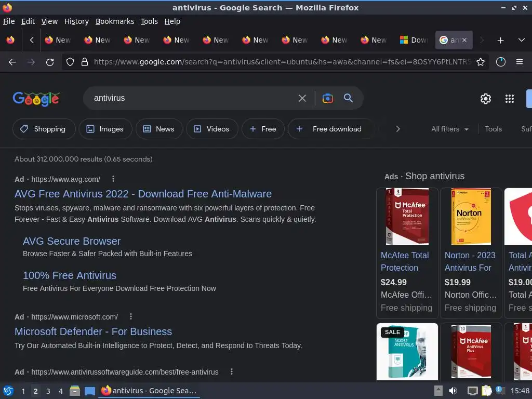This screenshot has width=532, height=399.
Task: Open Norton 2023 Antivirus product link
Action: [470, 262]
